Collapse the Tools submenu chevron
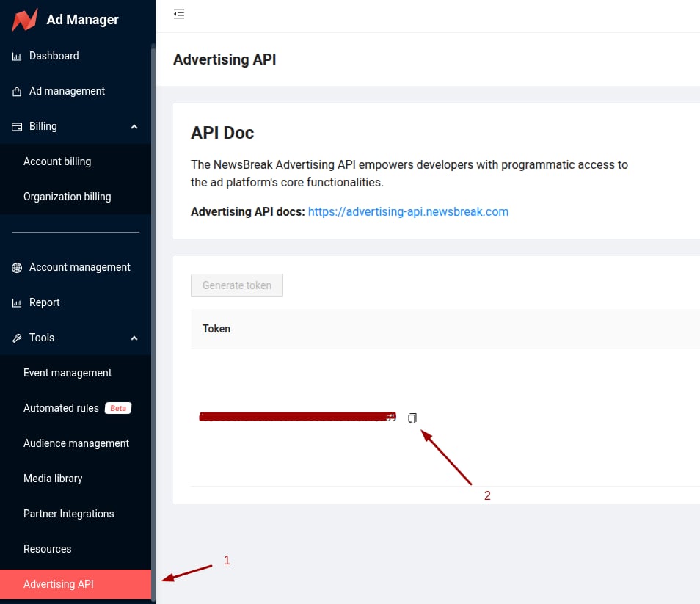 (134, 338)
